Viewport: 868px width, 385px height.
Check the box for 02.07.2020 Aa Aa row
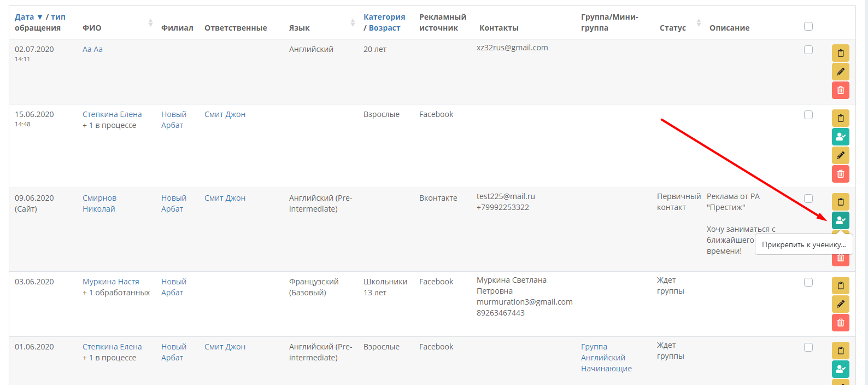(808, 50)
